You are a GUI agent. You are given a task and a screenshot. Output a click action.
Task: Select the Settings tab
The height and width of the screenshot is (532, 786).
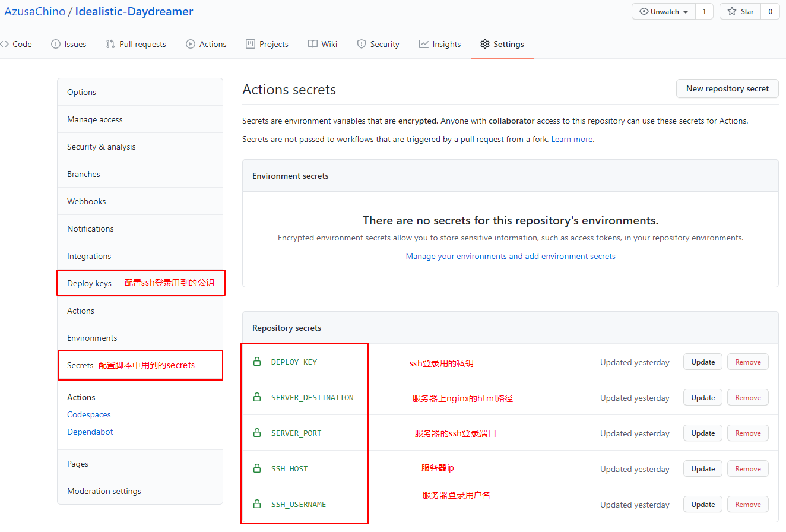(502, 44)
